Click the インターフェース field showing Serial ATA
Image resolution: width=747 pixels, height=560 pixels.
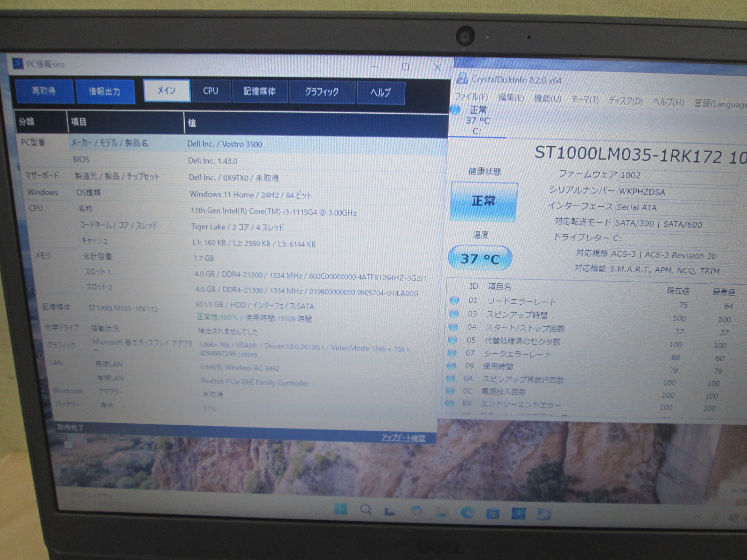tap(675, 208)
